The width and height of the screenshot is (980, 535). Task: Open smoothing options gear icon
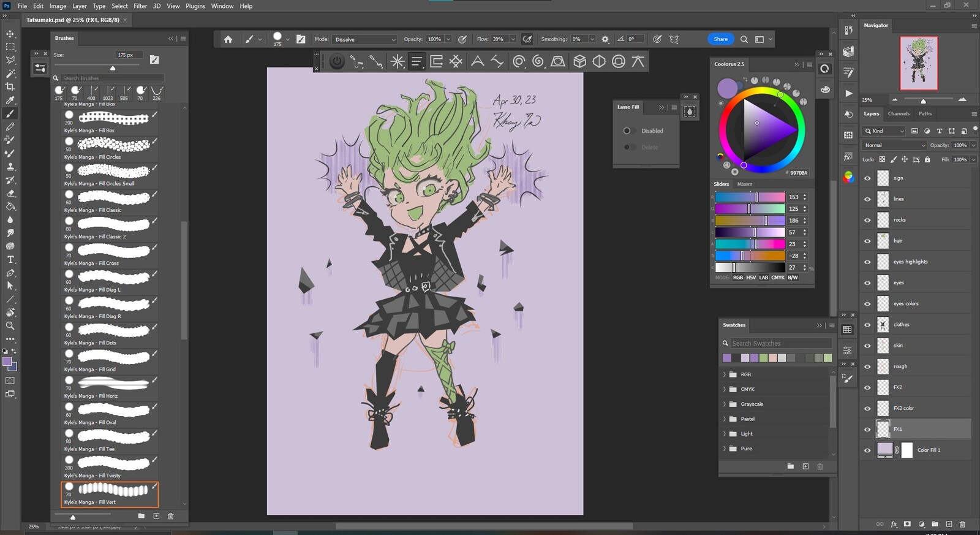[x=605, y=39]
